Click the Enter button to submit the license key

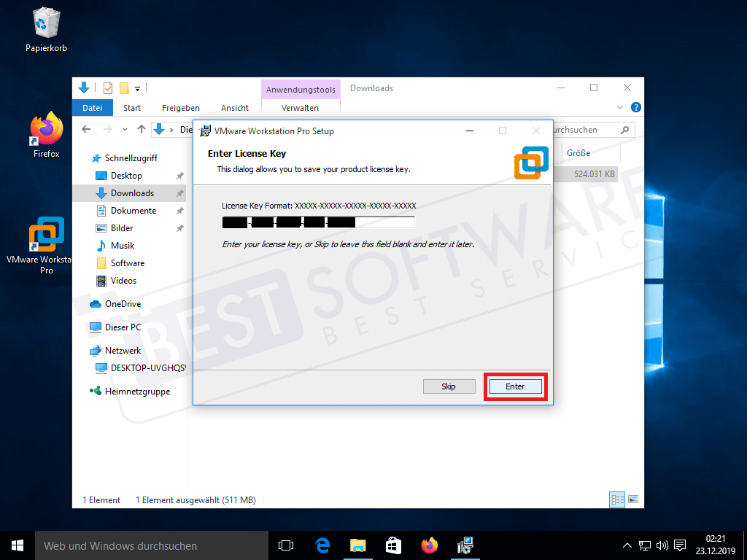(515, 386)
